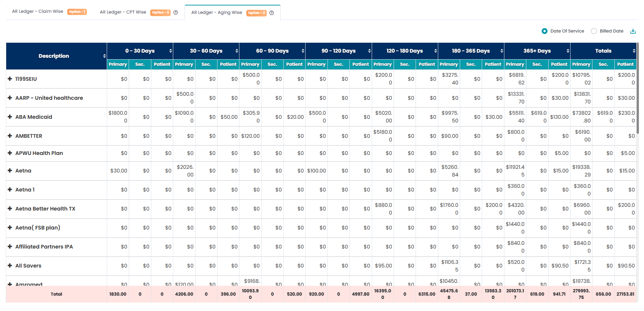Expand the All Savers row
Viewport: 644px width, 311px height.
coord(10,266)
